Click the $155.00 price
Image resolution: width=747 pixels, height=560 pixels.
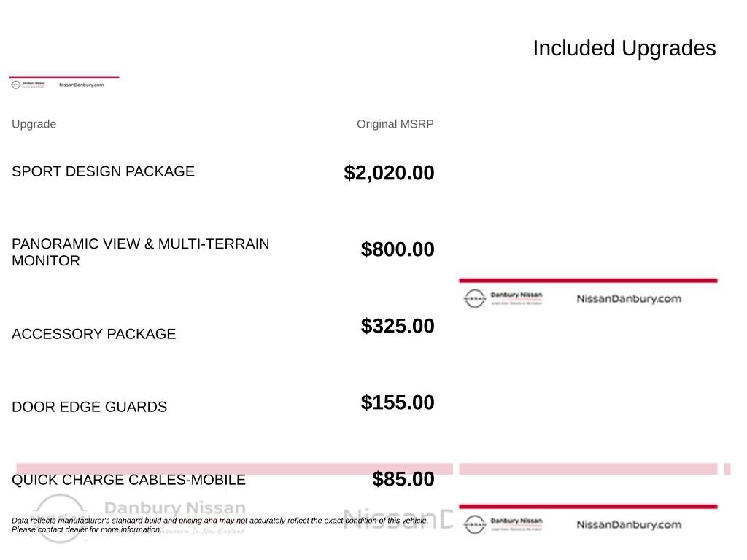point(398,402)
